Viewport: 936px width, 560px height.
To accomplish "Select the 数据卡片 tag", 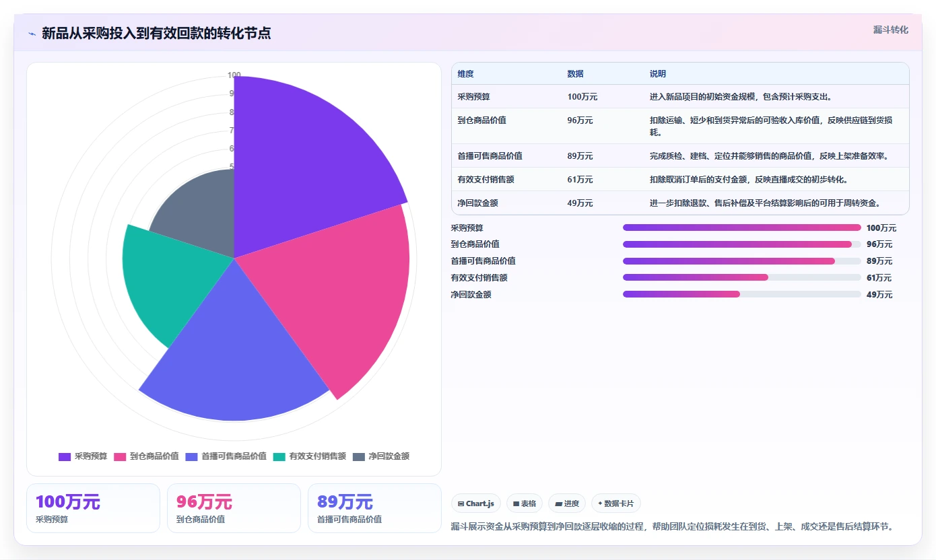I will click(615, 503).
